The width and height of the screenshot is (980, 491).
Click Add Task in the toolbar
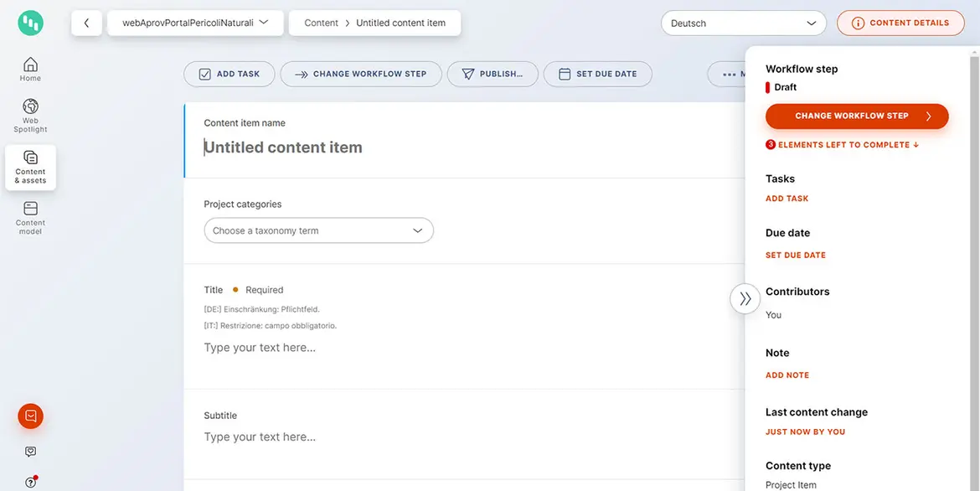(229, 74)
